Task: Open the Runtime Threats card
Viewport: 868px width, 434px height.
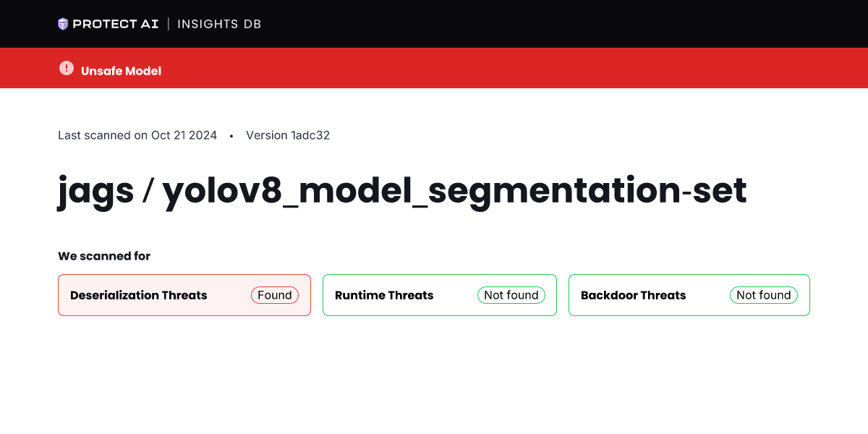Action: point(439,295)
